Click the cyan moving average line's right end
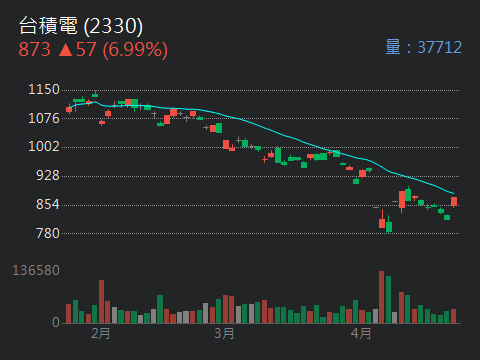 (x=453, y=193)
